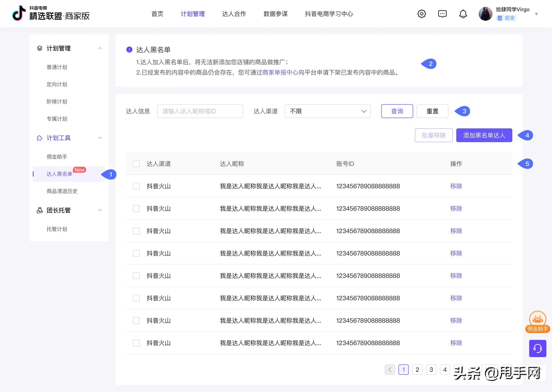This screenshot has height=392, width=552.
Task: Click the 商家 badge under username
Action: pyautogui.click(x=507, y=18)
